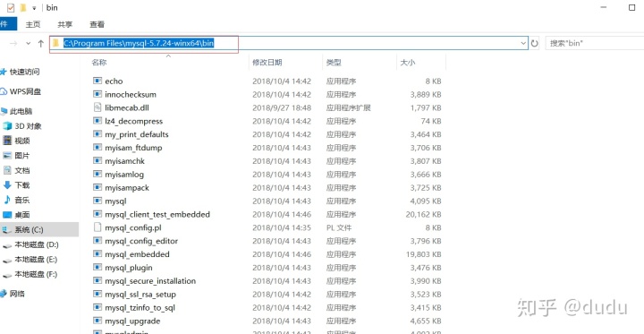Select the mysql_embedded file icon
The width and height of the screenshot is (644, 334).
pyautogui.click(x=97, y=254)
